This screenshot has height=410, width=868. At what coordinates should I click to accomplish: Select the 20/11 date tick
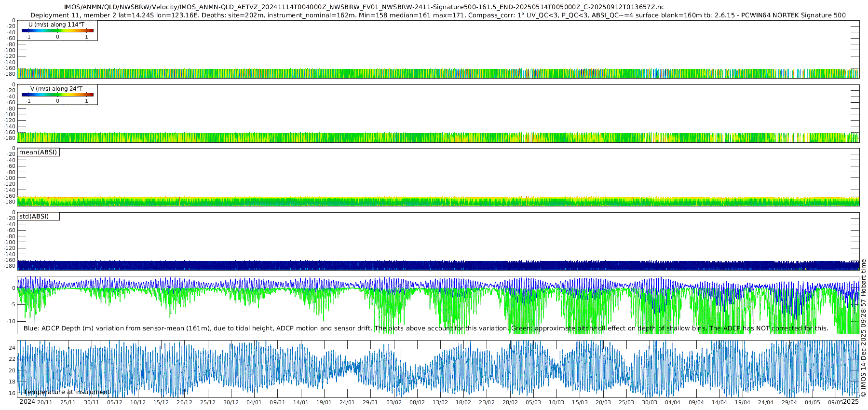point(45,402)
